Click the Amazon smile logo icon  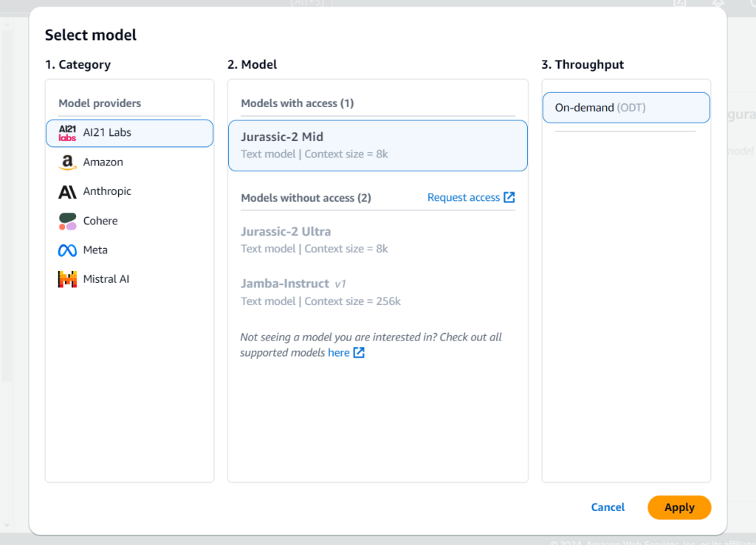pos(66,162)
